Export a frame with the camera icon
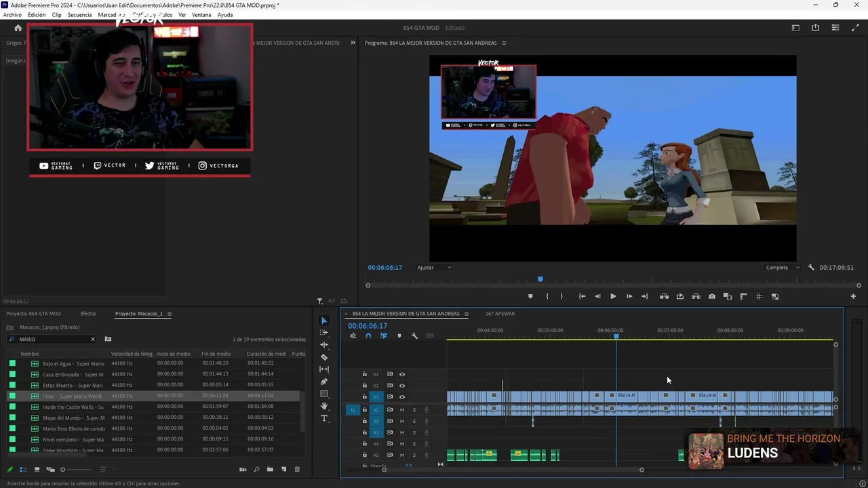 711,296
